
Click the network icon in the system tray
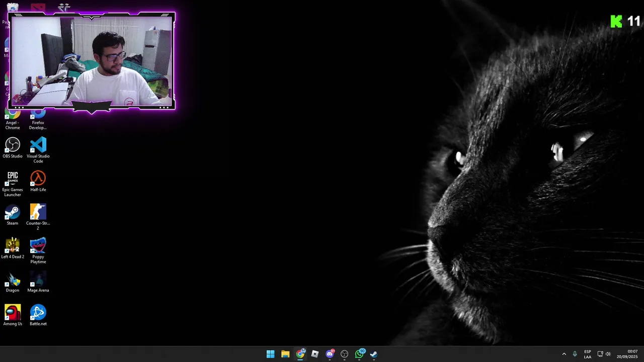click(600, 354)
